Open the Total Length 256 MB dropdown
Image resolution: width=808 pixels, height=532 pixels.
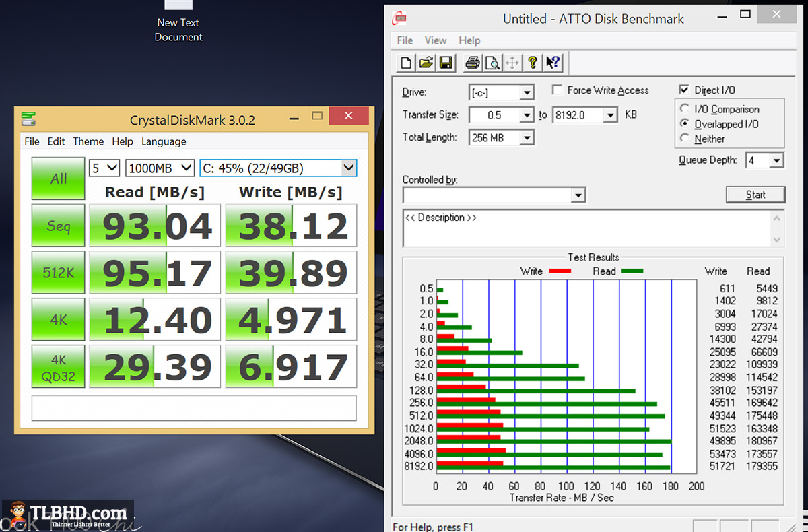click(x=527, y=138)
